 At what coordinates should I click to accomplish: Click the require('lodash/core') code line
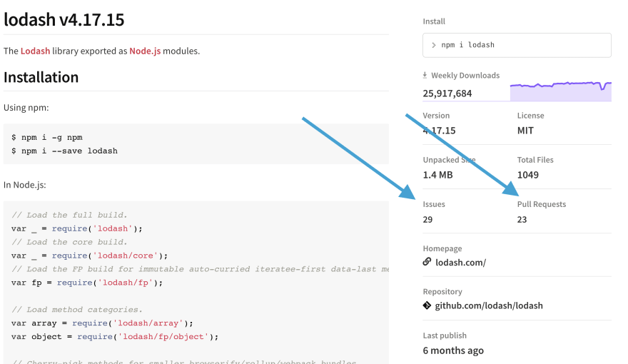90,256
